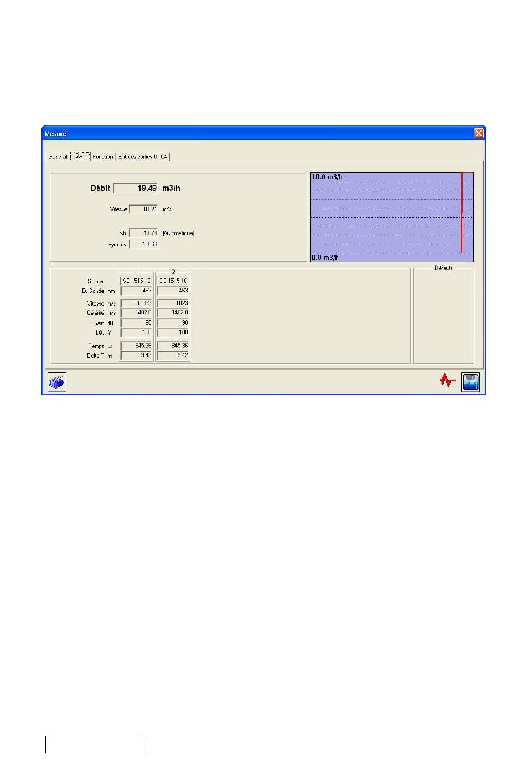This screenshot has height=761, width=532.
Task: Click the 0.0 m3/h chart scale label
Action: [325, 258]
